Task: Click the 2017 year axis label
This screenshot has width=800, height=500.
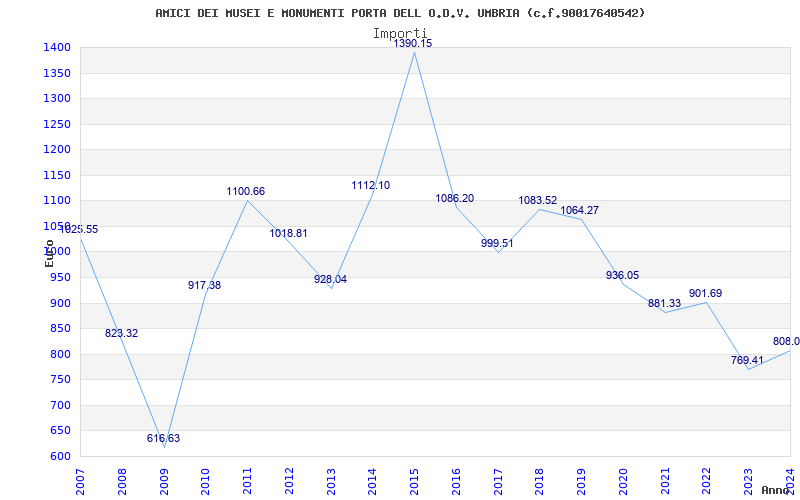Action: [x=498, y=481]
